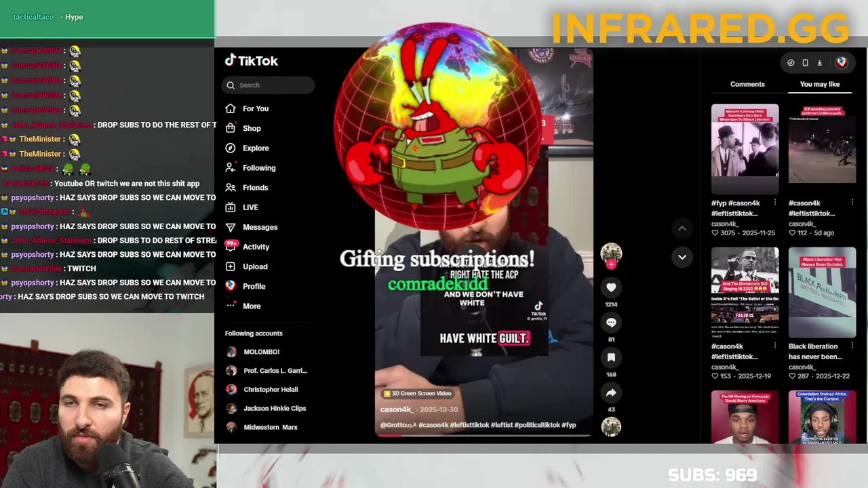Open the Following feed
The width and height of the screenshot is (868, 488).
click(259, 167)
